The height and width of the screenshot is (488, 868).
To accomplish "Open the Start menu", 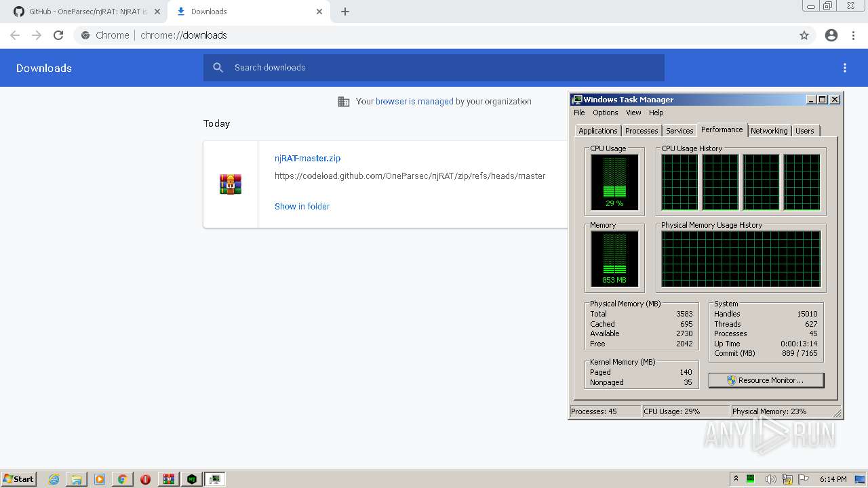I will [x=19, y=479].
